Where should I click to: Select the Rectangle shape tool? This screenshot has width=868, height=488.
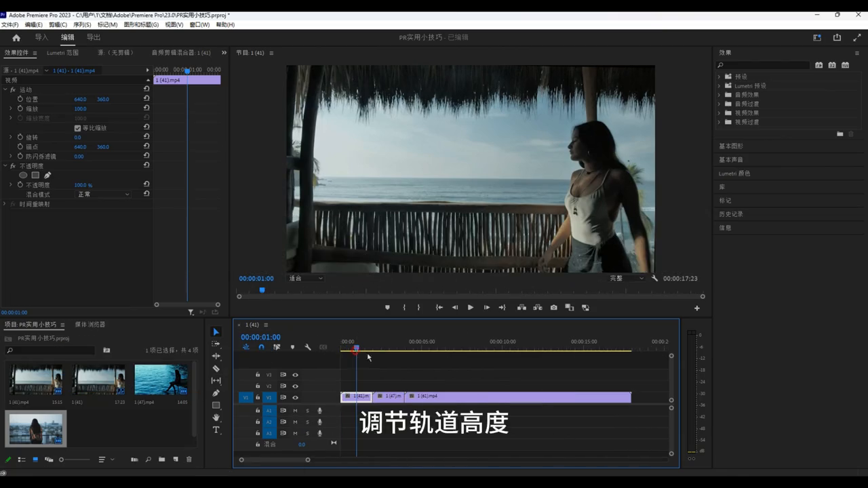(x=216, y=405)
